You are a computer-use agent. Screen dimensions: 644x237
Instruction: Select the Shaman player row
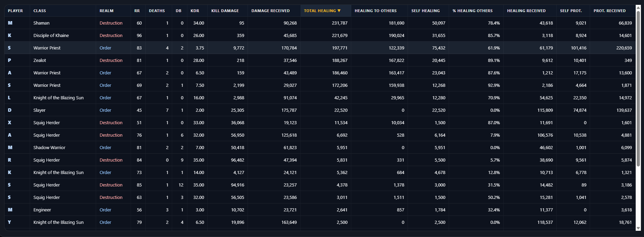click(x=320, y=23)
